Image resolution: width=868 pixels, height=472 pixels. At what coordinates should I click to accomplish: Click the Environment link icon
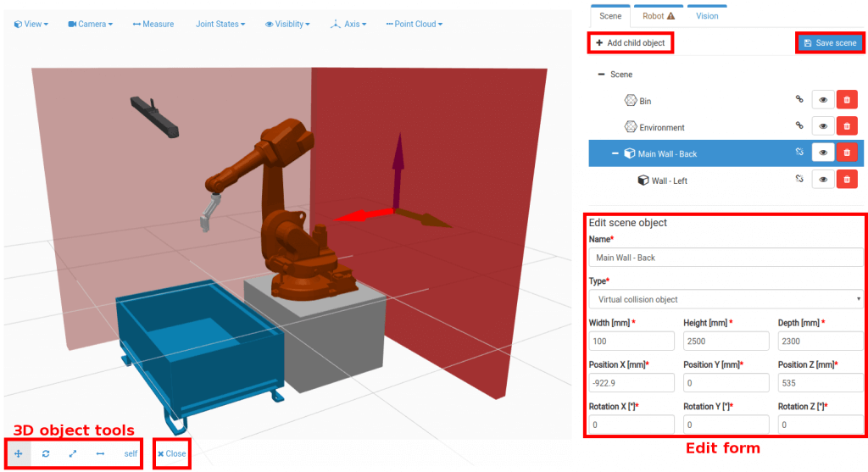pyautogui.click(x=799, y=125)
